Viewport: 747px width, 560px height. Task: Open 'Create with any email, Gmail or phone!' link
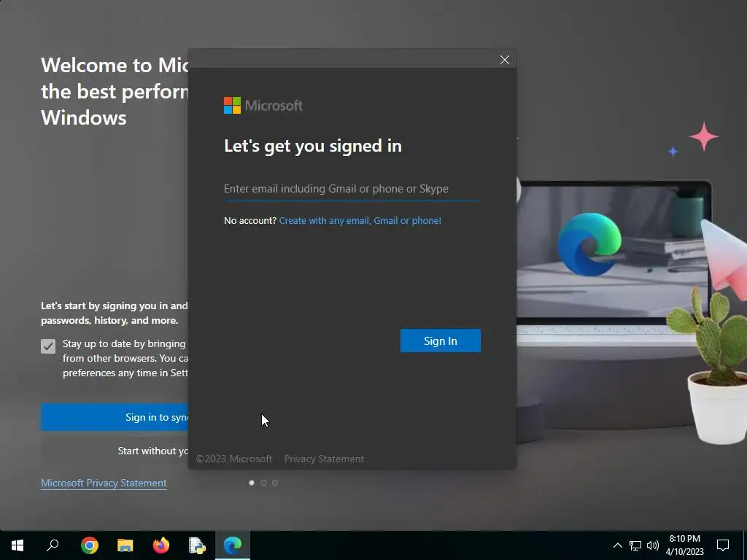(x=360, y=220)
